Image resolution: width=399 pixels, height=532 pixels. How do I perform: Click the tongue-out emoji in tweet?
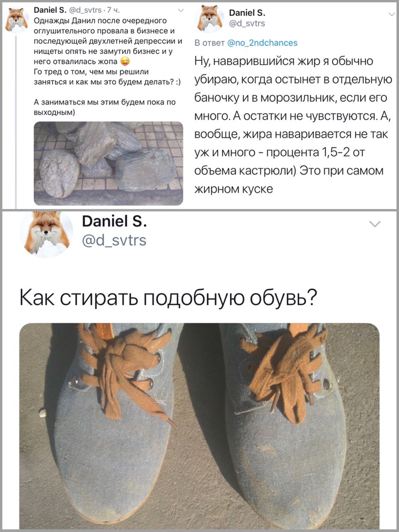click(125, 62)
